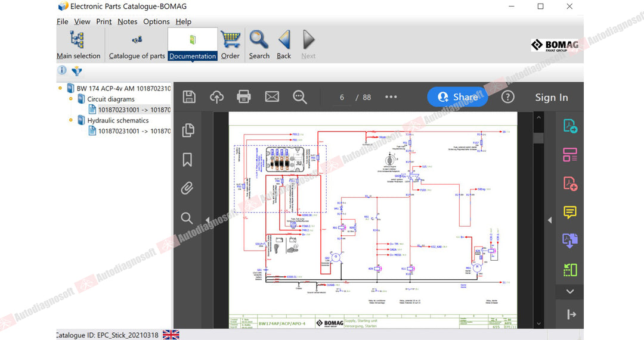Image resolution: width=644 pixels, height=340 pixels.
Task: Open the PDF viewer help
Action: (507, 97)
